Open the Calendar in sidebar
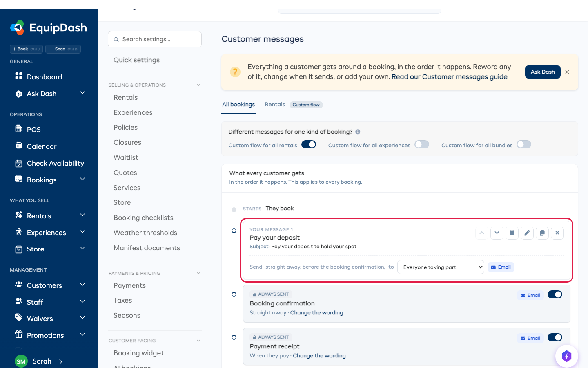The image size is (588, 368). 42,146
